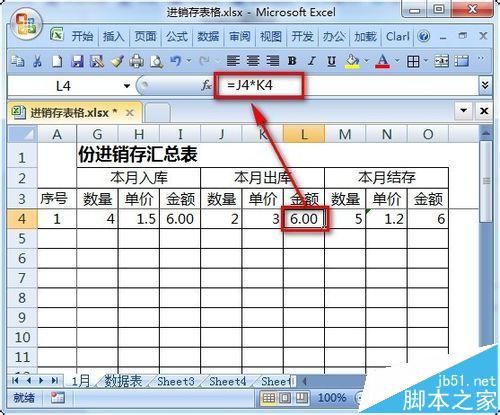This screenshot has width=500, height=415.
Task: Align text left
Action: [233, 61]
